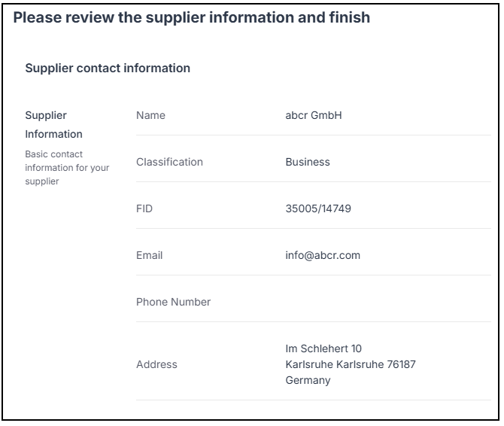The image size is (504, 426).
Task: Click the Classification field label
Action: [x=169, y=162]
